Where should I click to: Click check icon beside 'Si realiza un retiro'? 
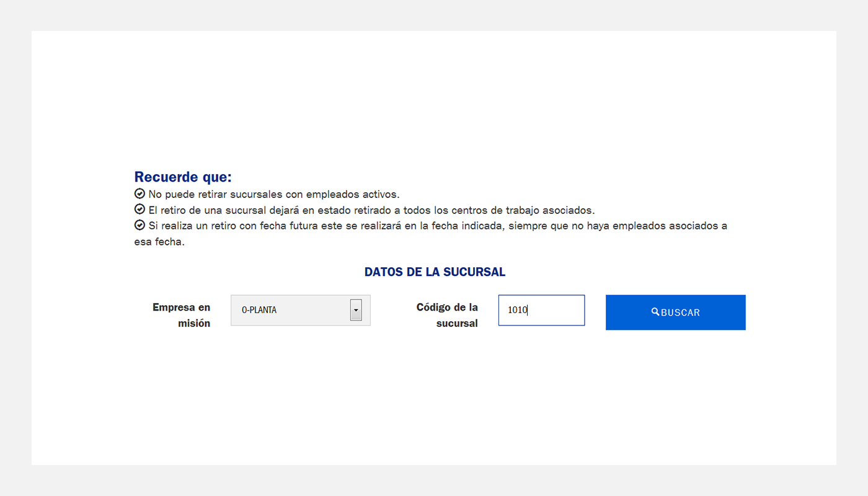(x=139, y=225)
